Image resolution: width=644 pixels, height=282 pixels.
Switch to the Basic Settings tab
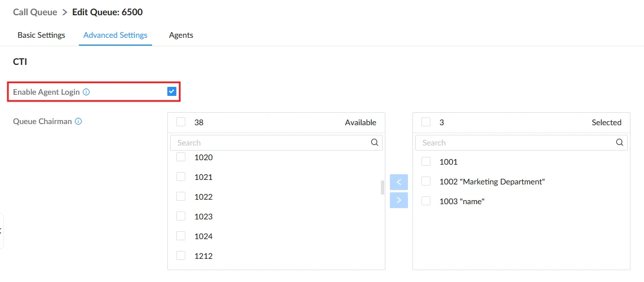pyautogui.click(x=41, y=36)
